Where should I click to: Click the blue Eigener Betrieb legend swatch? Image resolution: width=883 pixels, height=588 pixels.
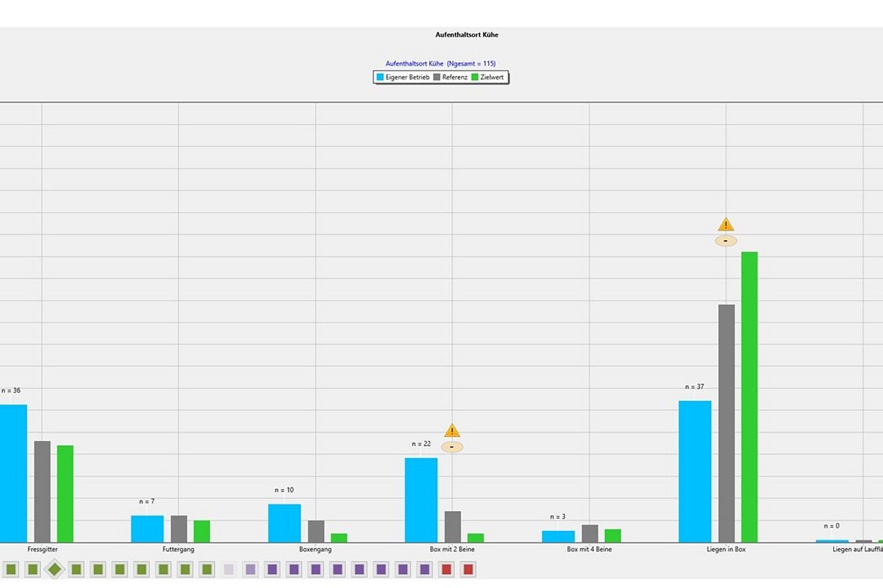point(380,77)
